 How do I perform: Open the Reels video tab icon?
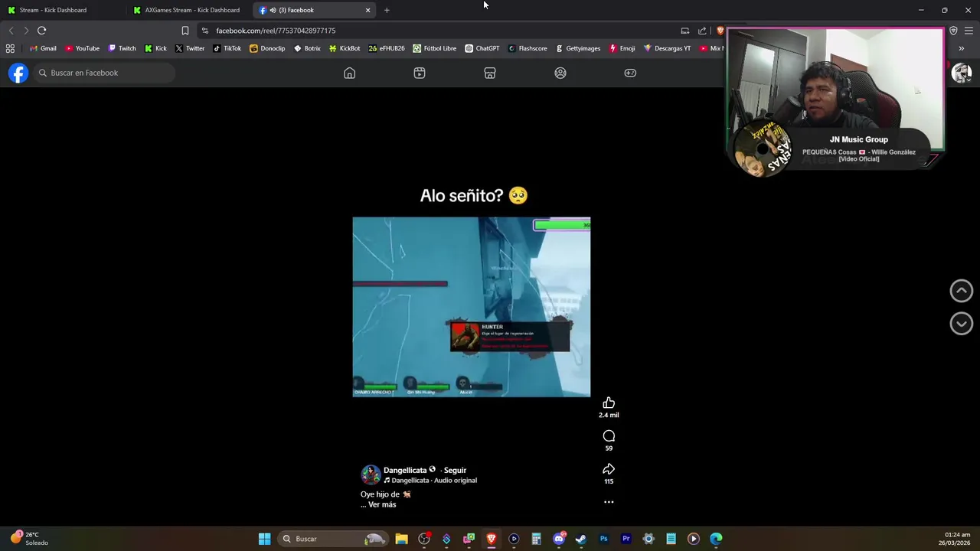(420, 73)
